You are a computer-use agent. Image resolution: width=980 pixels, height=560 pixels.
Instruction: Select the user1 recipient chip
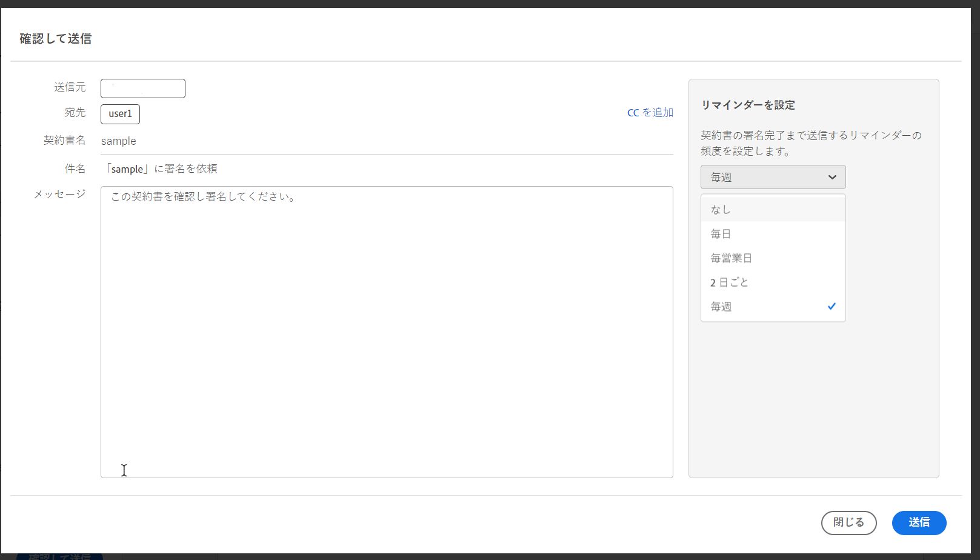pos(119,114)
